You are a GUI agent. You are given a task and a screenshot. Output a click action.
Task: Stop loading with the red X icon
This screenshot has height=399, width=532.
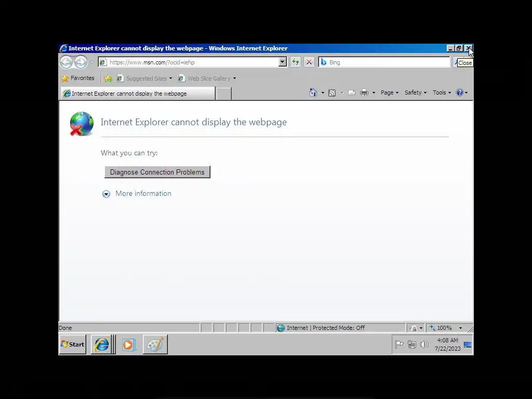pos(309,62)
